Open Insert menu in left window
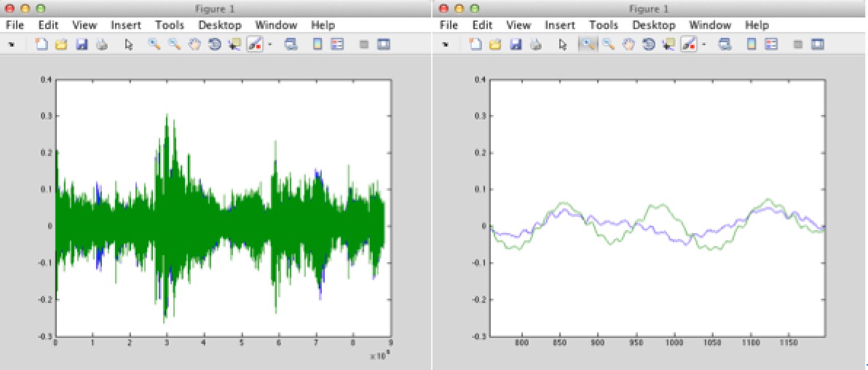This screenshot has width=868, height=370. tap(126, 25)
